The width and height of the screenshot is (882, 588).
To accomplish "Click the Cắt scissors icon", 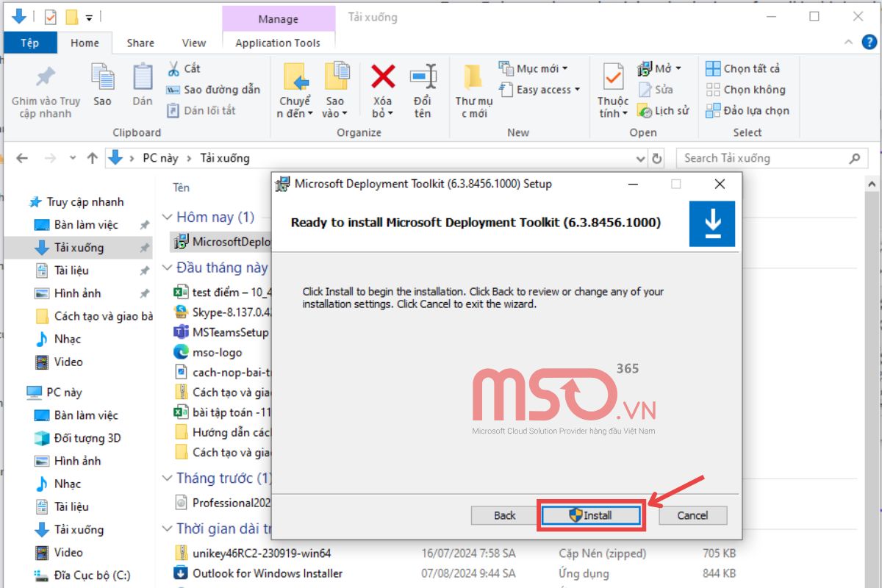I will [x=173, y=68].
